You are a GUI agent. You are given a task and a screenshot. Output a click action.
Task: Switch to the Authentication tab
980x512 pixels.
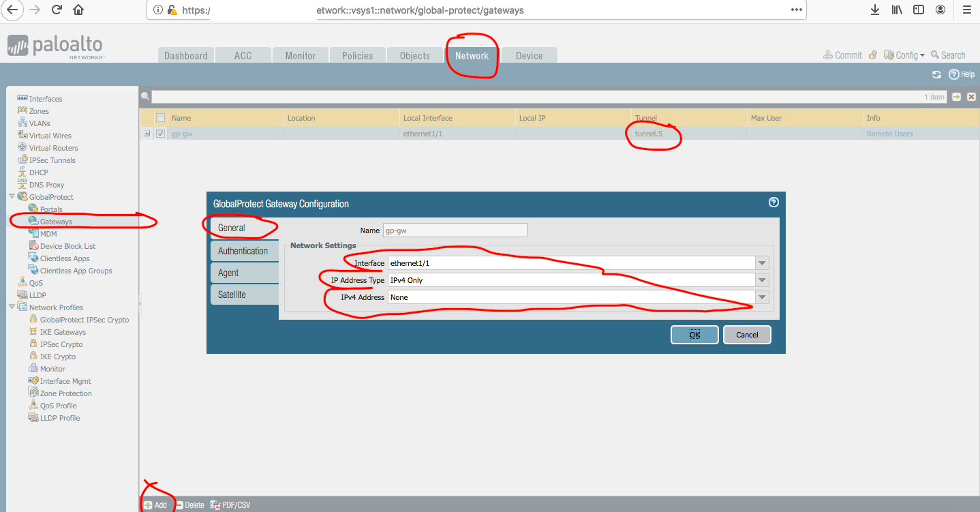tap(243, 251)
